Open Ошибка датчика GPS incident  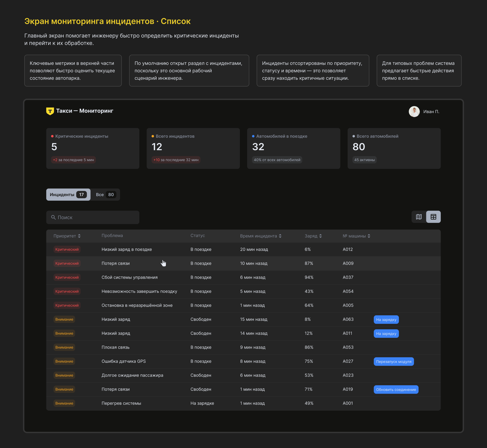click(243, 362)
